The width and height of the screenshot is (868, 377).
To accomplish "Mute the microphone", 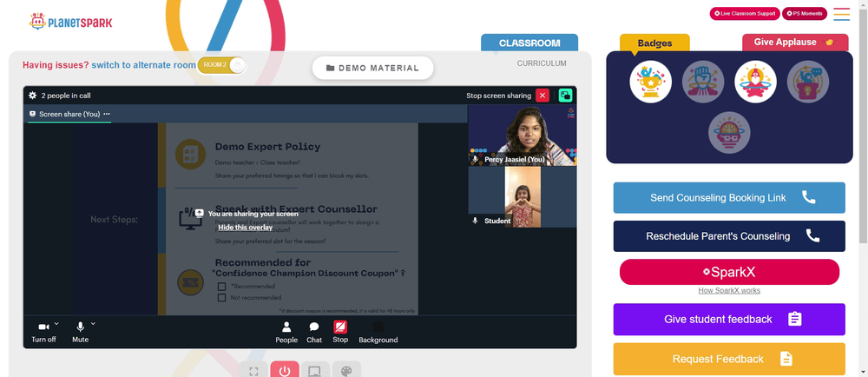I will pos(80,332).
